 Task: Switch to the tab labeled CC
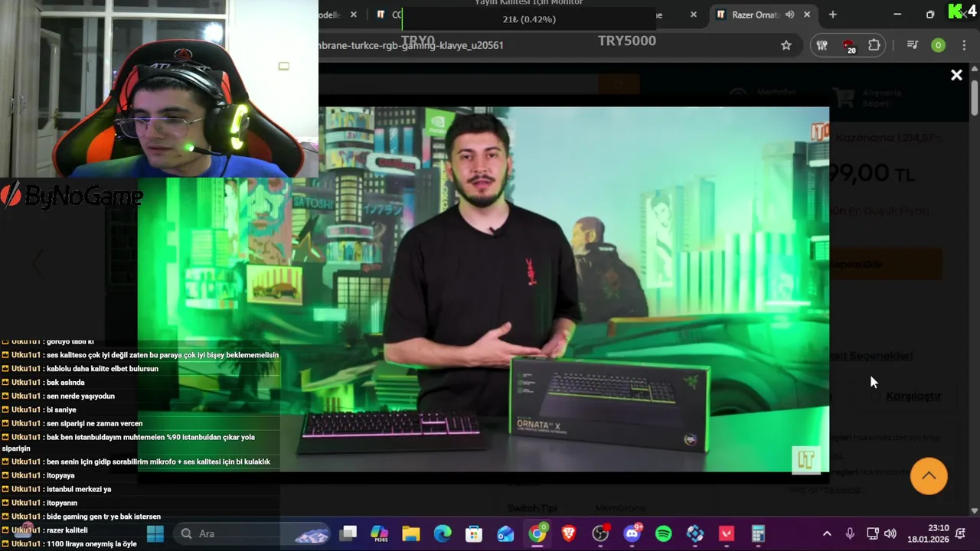389,15
